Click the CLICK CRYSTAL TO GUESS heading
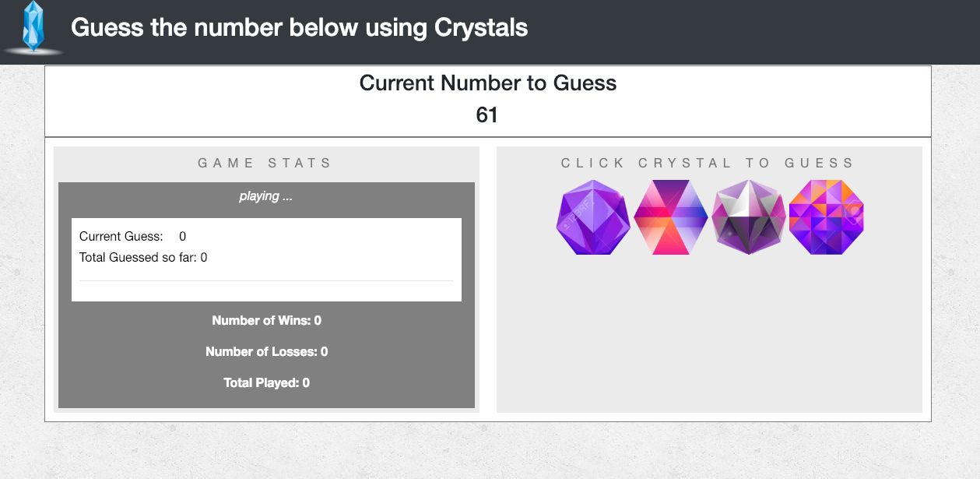Screen dimensions: 980x479 708,163
